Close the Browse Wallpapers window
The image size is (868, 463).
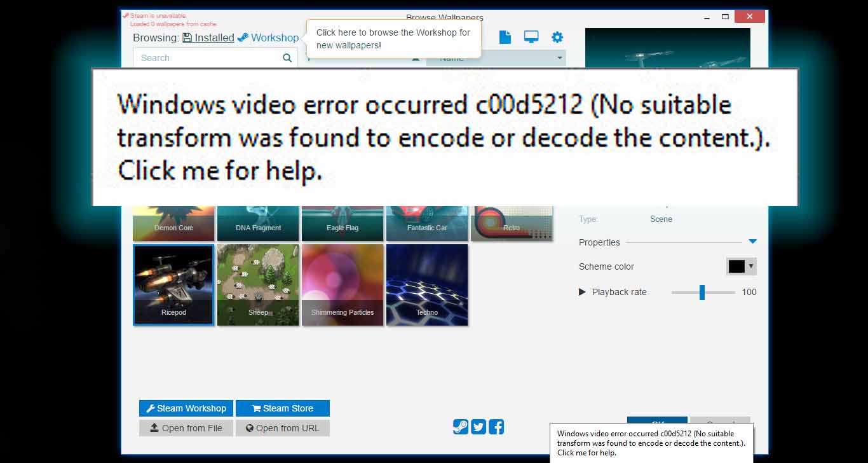click(750, 16)
